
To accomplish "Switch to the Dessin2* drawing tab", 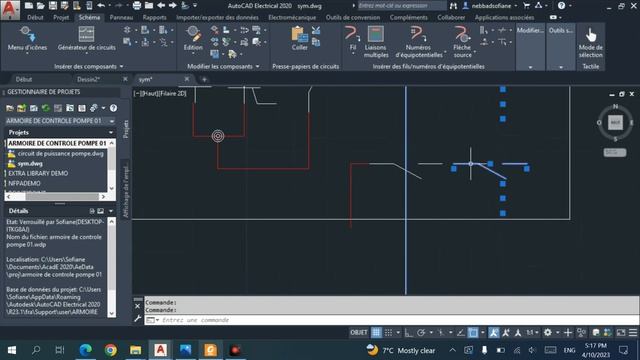I will click(x=89, y=79).
